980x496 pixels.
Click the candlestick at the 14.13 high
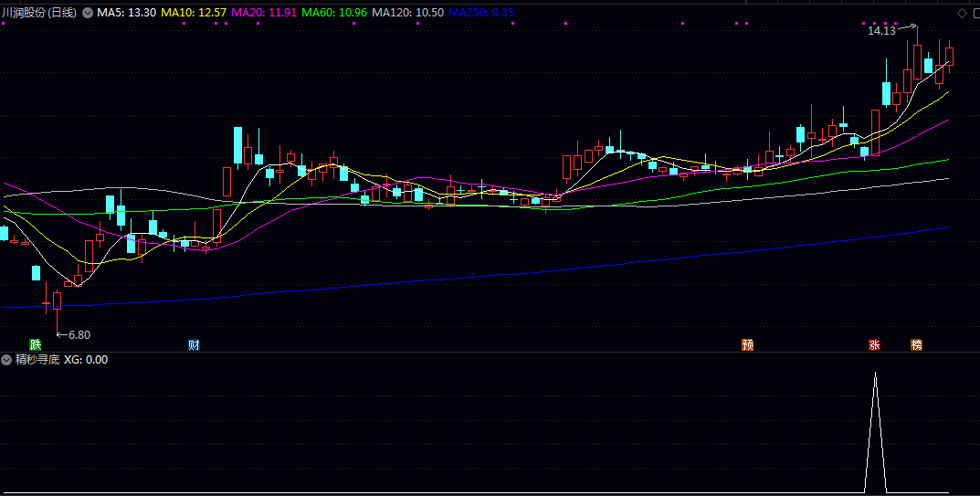(918, 61)
